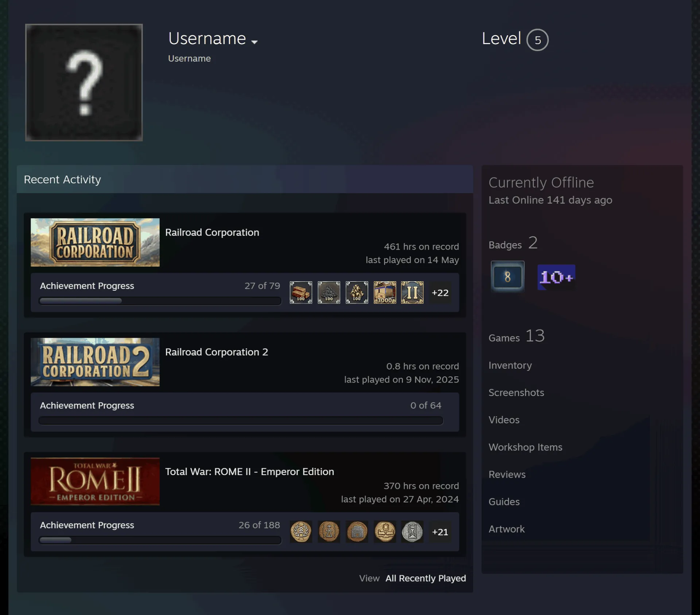The image size is (700, 615).
Task: Go to Inventory in the sidebar
Action: click(510, 365)
